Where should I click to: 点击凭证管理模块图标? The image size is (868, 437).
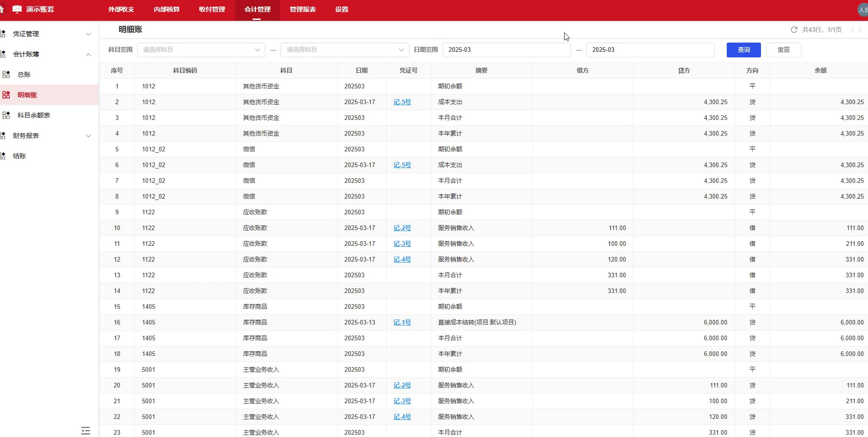[x=4, y=33]
